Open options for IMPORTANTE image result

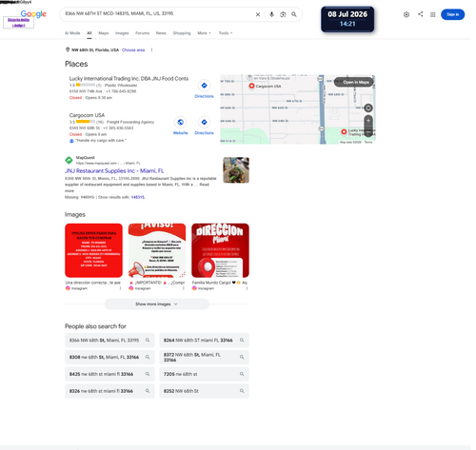pos(184,288)
